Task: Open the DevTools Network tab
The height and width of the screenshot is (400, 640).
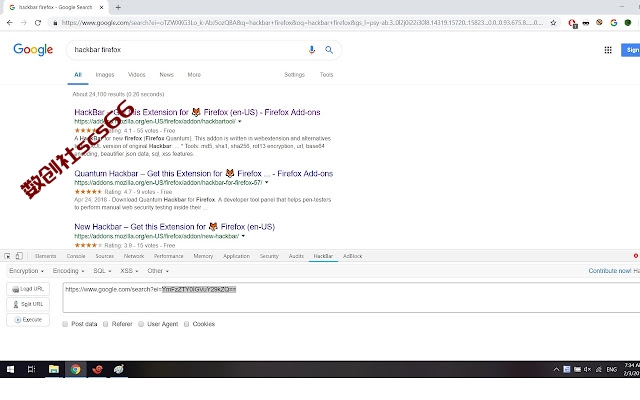Action: [x=134, y=256]
